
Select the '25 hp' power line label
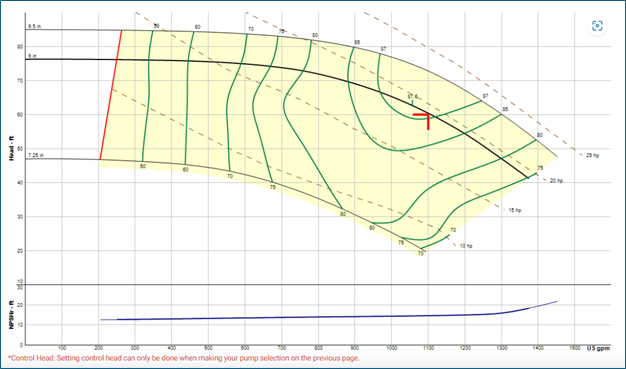click(x=592, y=155)
